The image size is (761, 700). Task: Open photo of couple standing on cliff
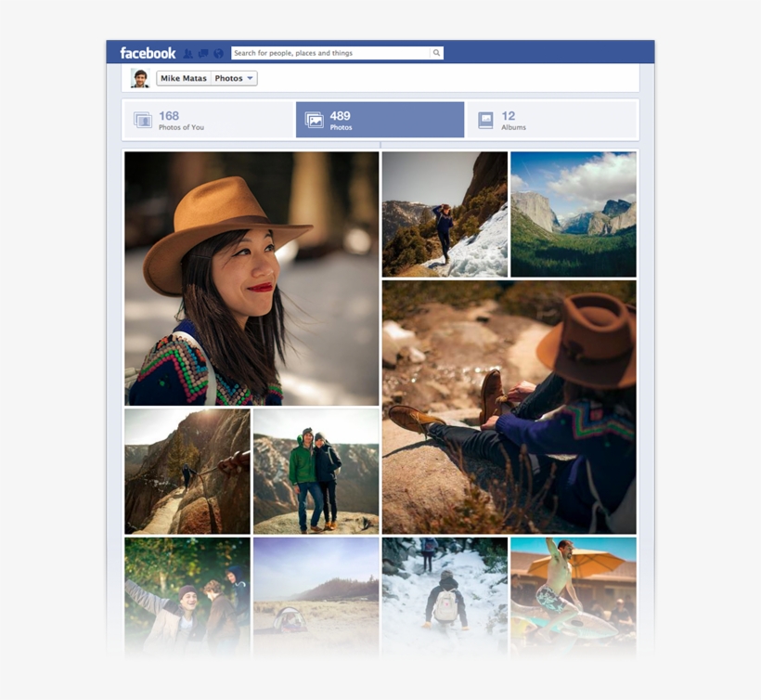316,472
